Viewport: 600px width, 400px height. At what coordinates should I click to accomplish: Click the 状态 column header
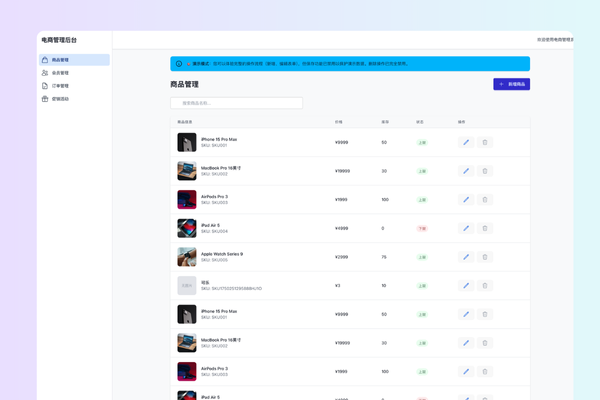pos(420,122)
